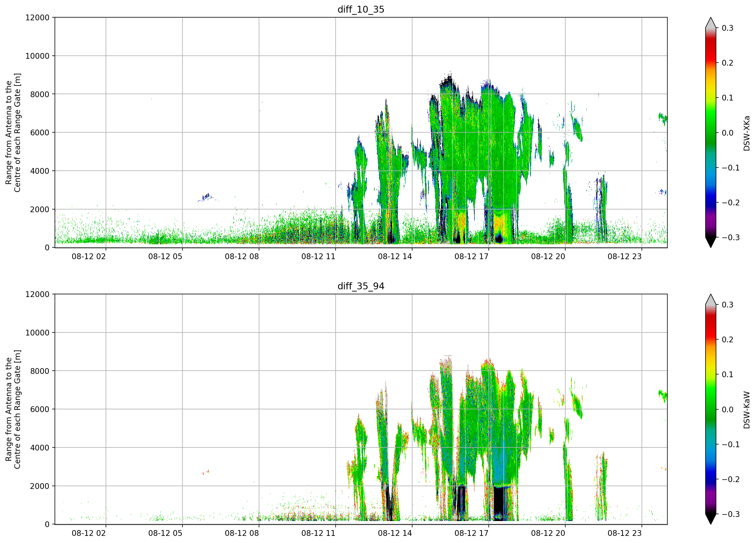Image resolution: width=756 pixels, height=543 pixels.
Task: Click the DSW-KaW color gradient bar
Action: pyautogui.click(x=711, y=409)
